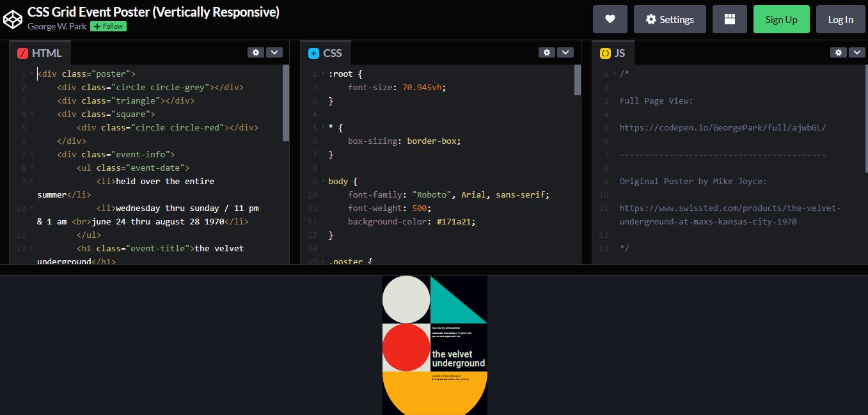This screenshot has width=868, height=415.
Task: Click the swissted.com URL in JS comment
Action: [730, 215]
